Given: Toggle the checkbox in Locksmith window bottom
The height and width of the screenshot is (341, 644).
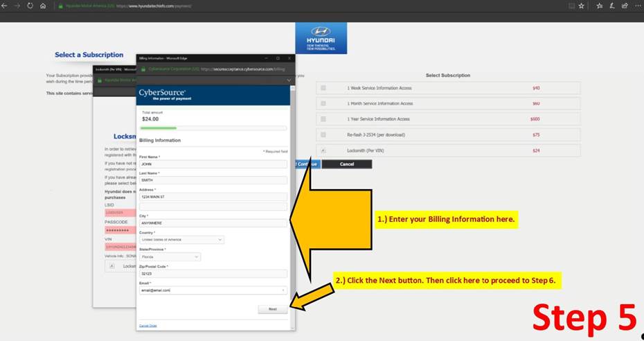Looking at the screenshot, I should click(111, 266).
